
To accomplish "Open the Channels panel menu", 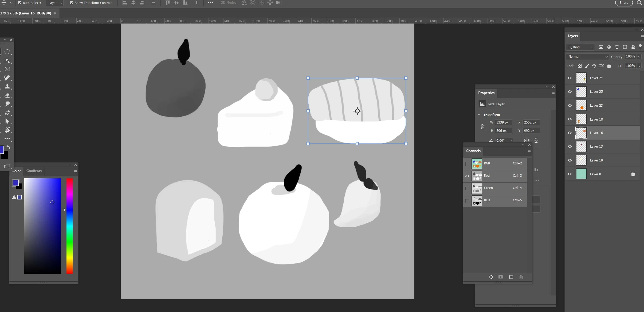I will 529,151.
